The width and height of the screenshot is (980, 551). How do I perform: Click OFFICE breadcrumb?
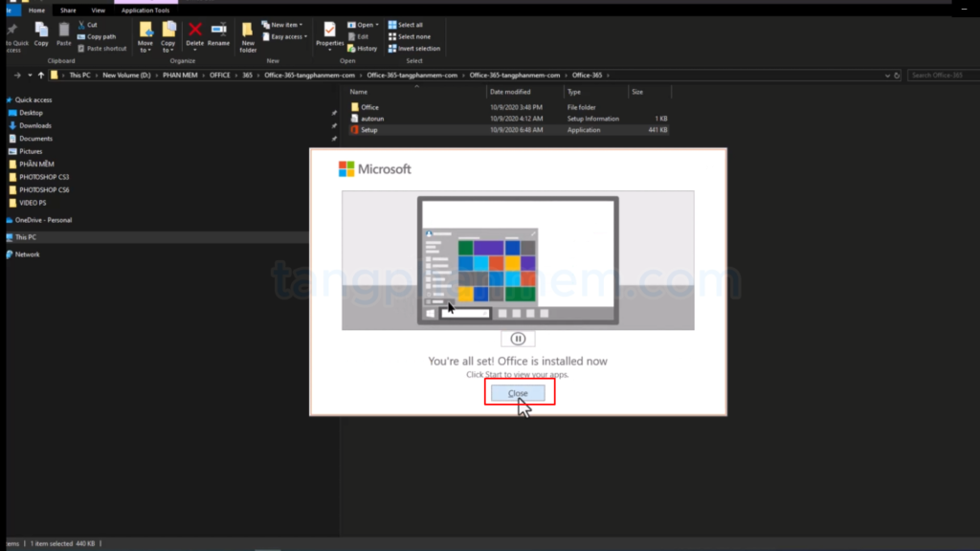click(x=219, y=75)
